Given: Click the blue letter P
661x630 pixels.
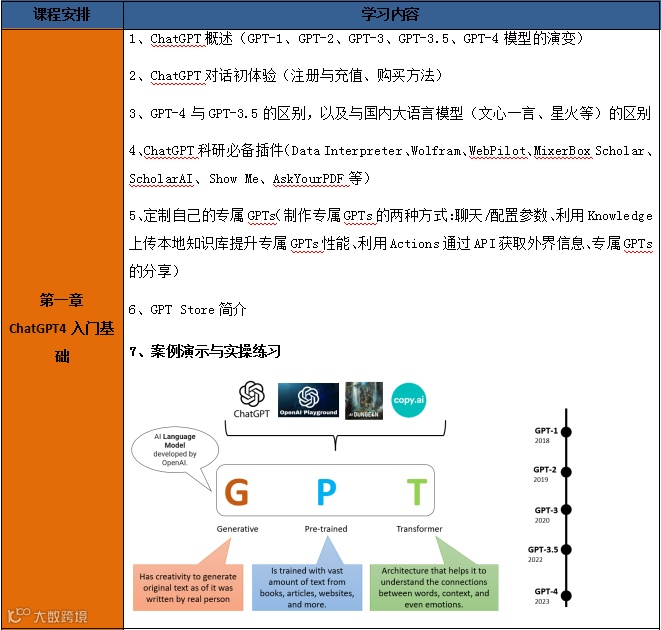Looking at the screenshot, I should coord(326,492).
